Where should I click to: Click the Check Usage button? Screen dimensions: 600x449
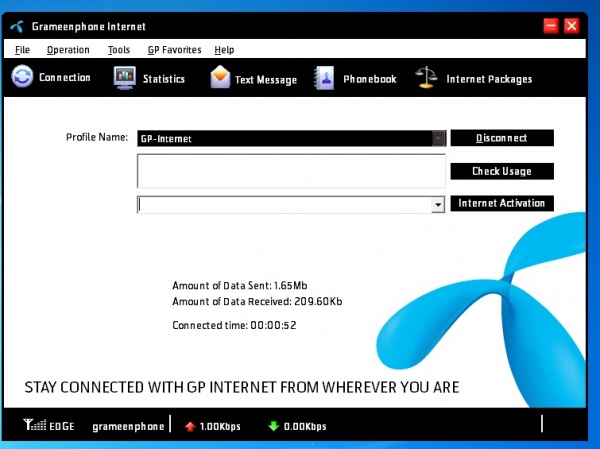[502, 171]
